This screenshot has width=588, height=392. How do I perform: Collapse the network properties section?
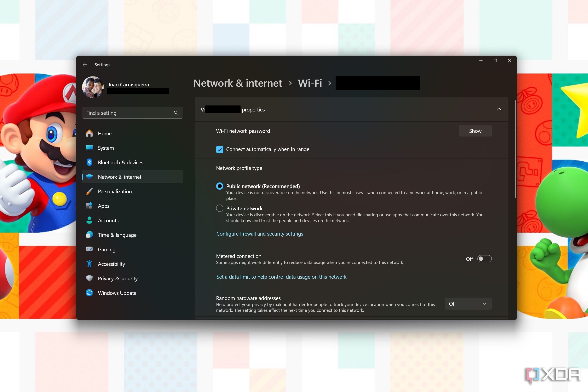(499, 109)
